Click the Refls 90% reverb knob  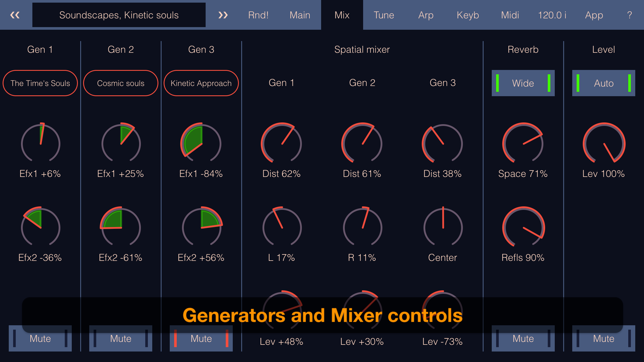pyautogui.click(x=523, y=227)
